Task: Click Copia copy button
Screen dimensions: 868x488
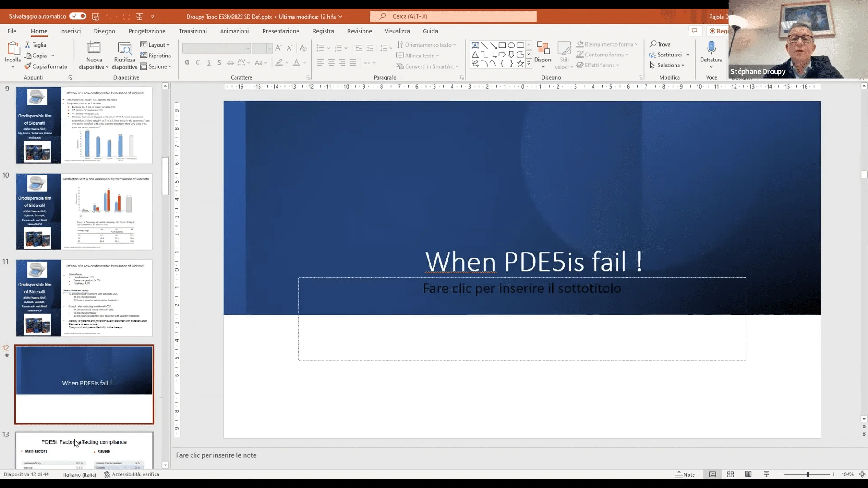Action: [36, 56]
